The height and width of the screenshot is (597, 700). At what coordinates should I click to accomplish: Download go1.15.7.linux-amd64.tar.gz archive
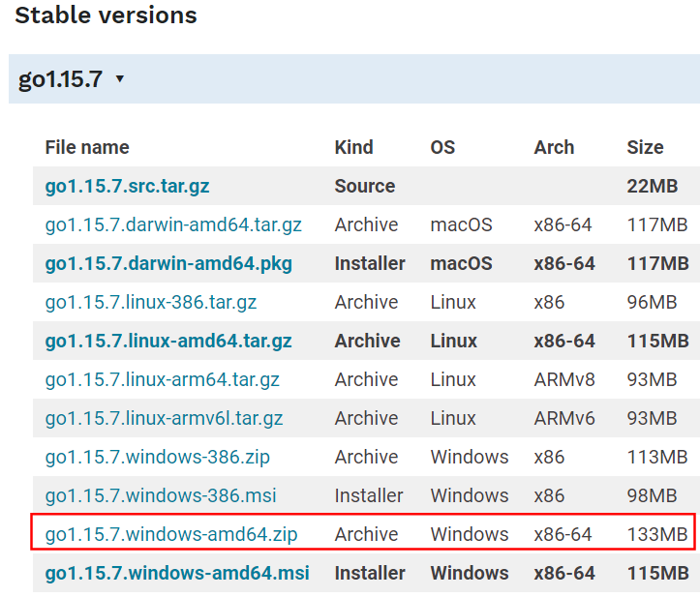pos(168,341)
